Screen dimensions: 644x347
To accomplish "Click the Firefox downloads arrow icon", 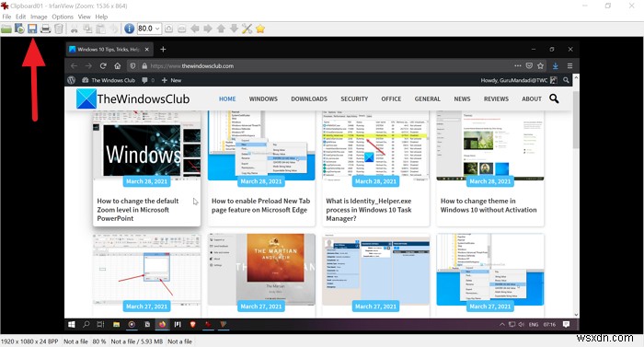I will [556, 65].
